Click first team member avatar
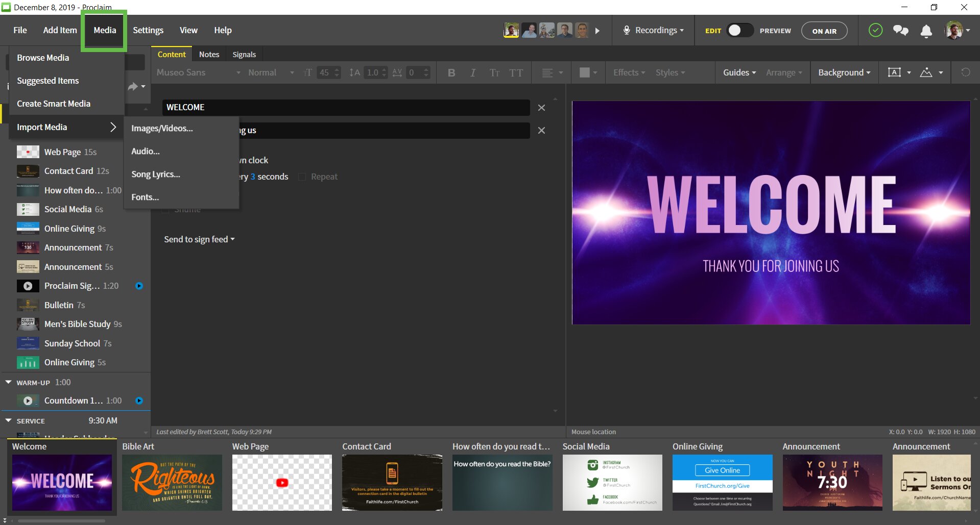 click(x=511, y=30)
